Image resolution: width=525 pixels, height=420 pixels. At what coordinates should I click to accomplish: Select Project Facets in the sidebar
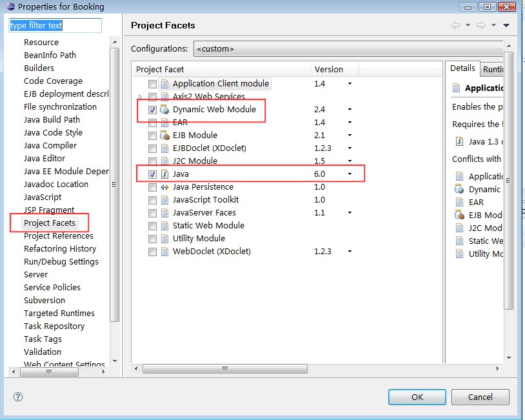(x=50, y=223)
